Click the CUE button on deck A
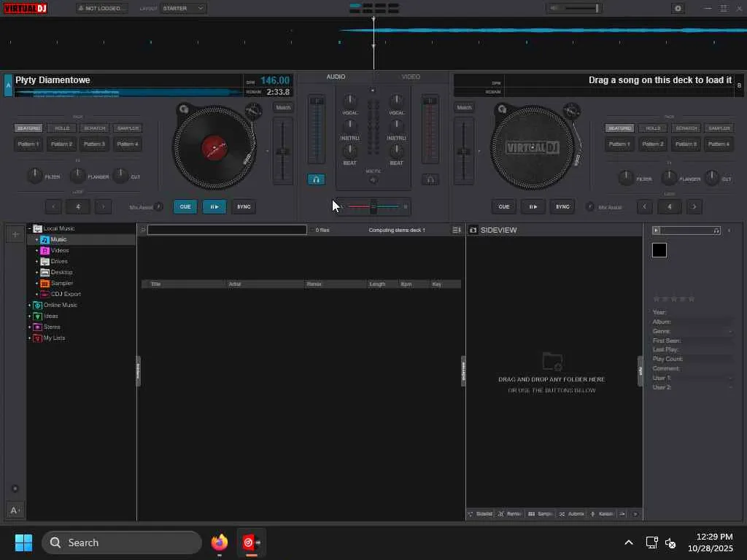The width and height of the screenshot is (747, 560). click(x=185, y=206)
